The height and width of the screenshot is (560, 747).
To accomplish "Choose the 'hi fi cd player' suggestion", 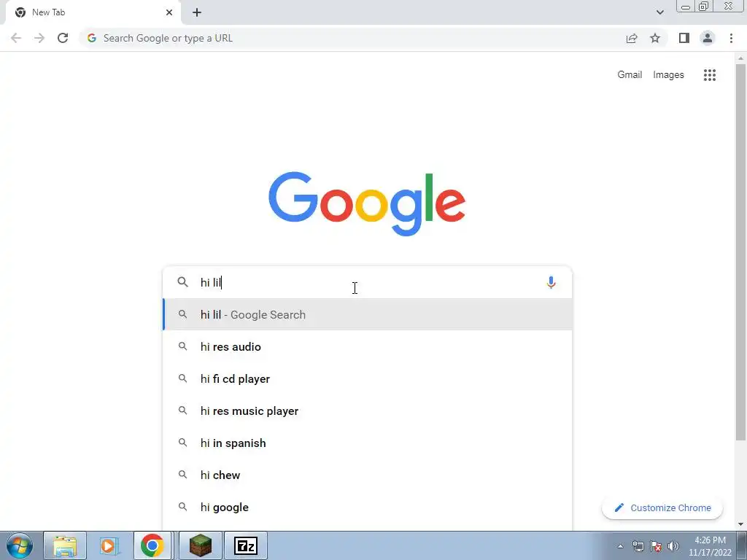I will (368, 378).
